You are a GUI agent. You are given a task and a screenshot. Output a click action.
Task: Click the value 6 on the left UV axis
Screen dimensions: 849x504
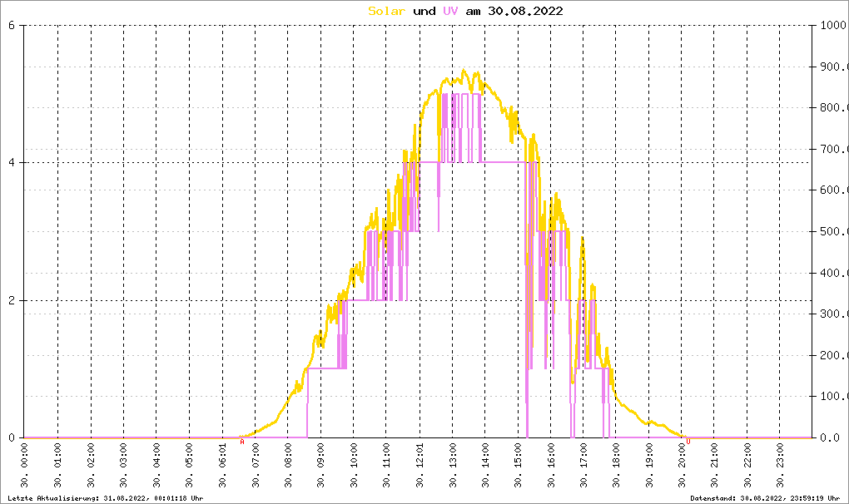[11, 25]
